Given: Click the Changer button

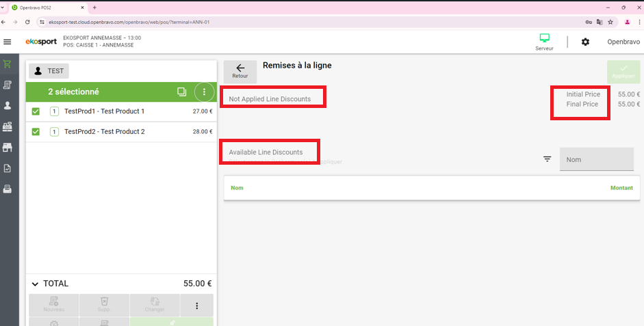Looking at the screenshot, I should point(155,305).
